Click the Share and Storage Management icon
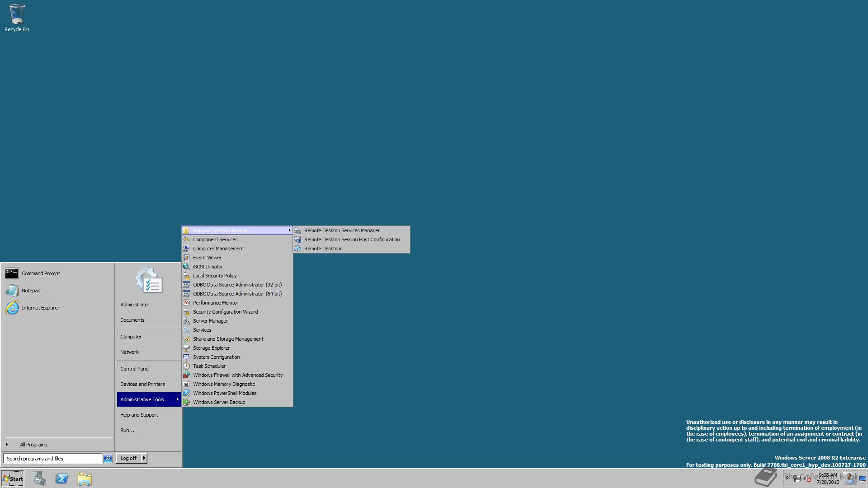This screenshot has height=488, width=868. tap(186, 339)
